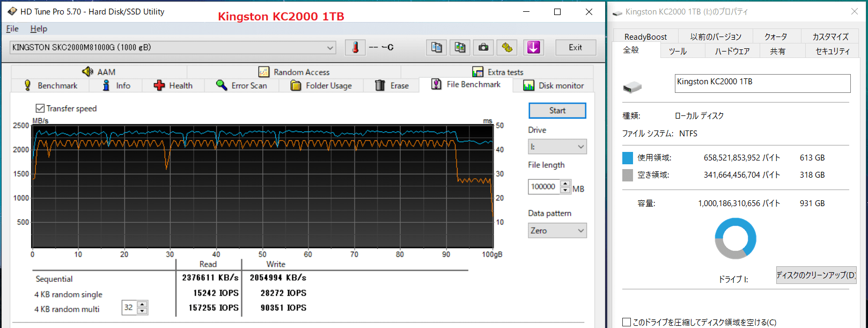The image size is (868, 328).
Task: Click the sequential read value 2376611 KB/s
Action: point(210,278)
